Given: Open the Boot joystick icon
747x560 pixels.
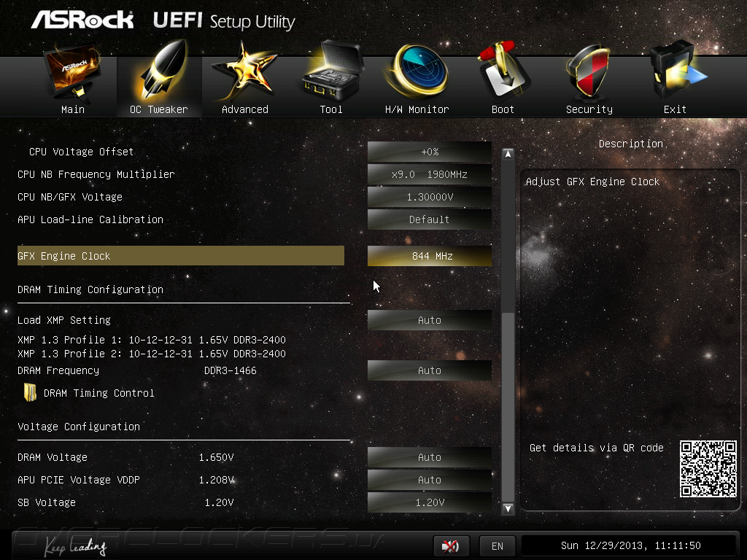Looking at the screenshot, I should point(503,71).
